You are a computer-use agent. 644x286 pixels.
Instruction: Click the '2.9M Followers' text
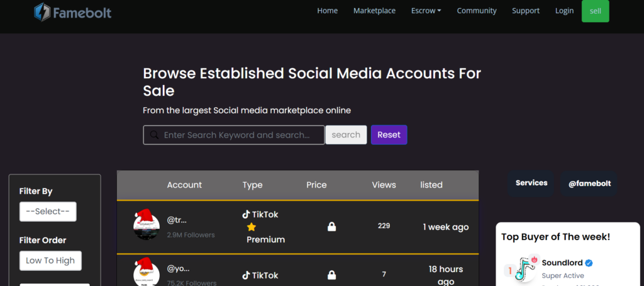(191, 235)
